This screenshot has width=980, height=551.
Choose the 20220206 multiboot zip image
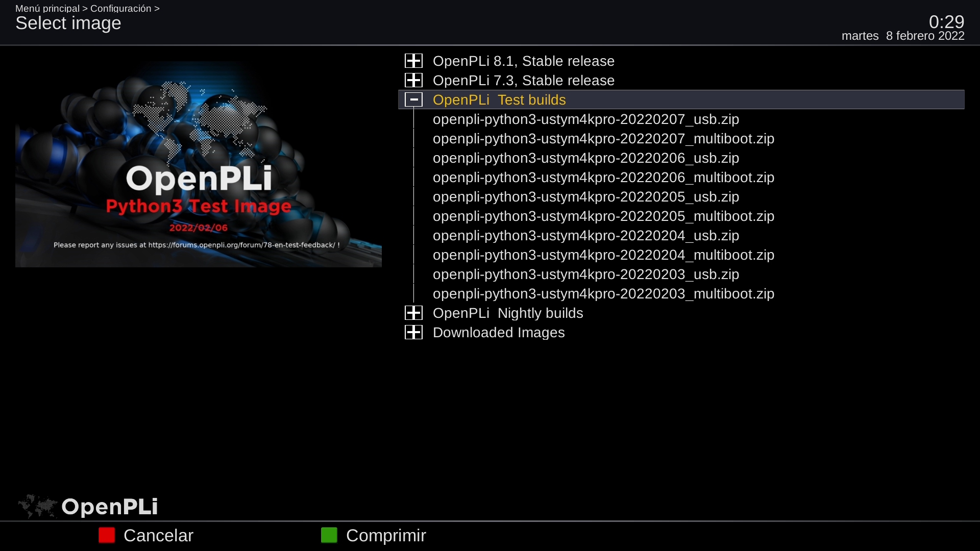[603, 177]
